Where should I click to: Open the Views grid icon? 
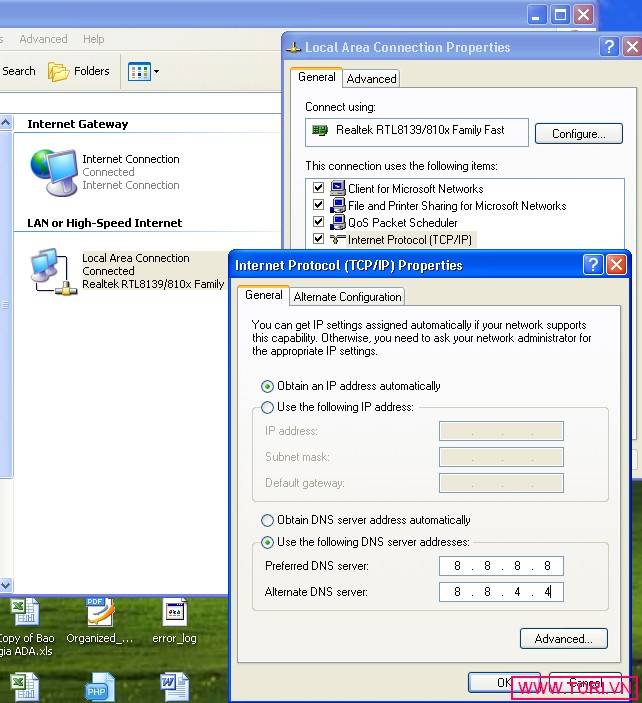click(x=139, y=72)
